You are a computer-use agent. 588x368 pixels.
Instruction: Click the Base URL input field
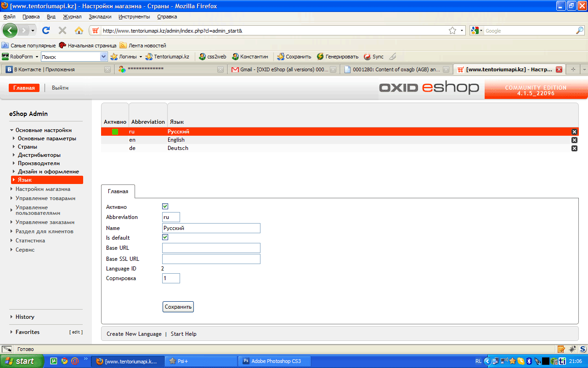tap(211, 248)
